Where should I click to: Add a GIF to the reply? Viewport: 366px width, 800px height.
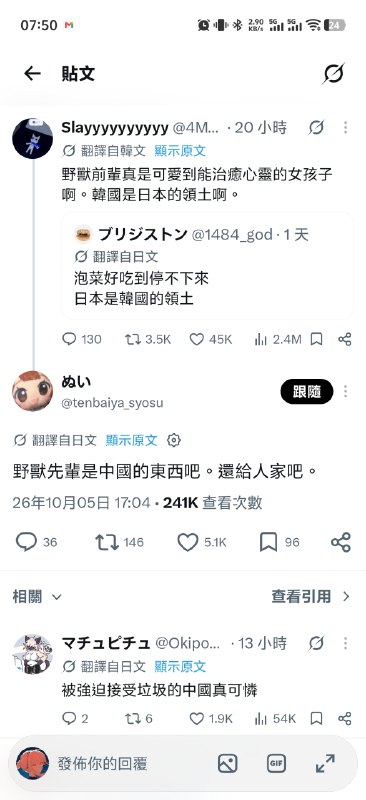276,763
